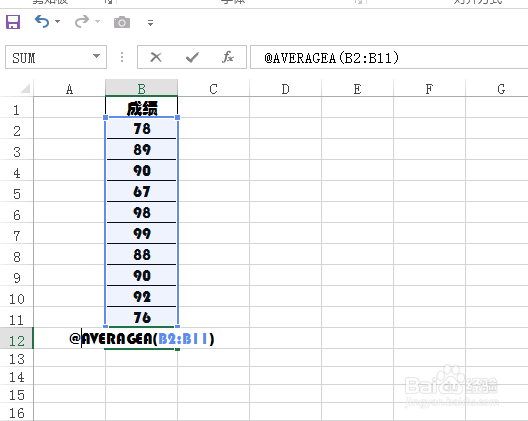Select row 1 header

(16, 108)
